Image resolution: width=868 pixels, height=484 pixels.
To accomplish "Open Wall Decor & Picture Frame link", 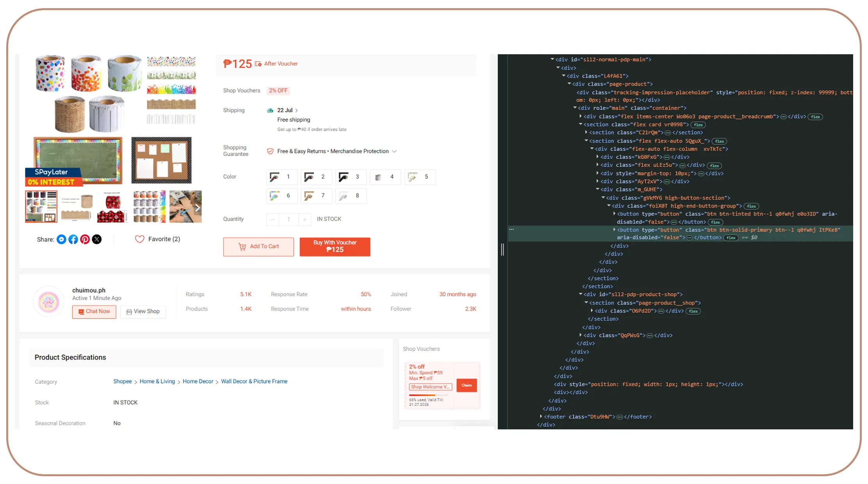I will [x=254, y=381].
